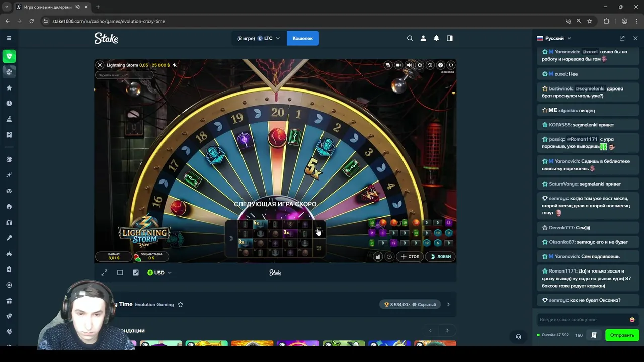Image resolution: width=644 pixels, height=362 pixels.
Task: Click the browser address bar URL
Action: pyautogui.click(x=109, y=21)
